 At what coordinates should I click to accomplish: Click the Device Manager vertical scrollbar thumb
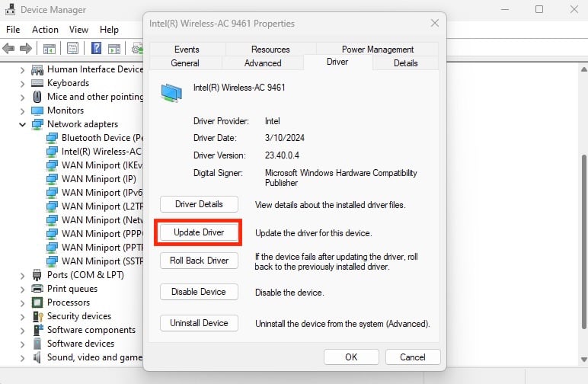tap(584, 241)
